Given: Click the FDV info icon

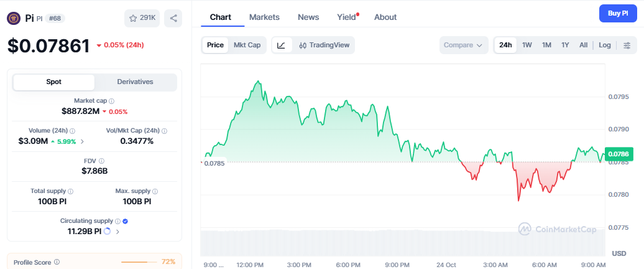Looking at the screenshot, I should point(101,161).
